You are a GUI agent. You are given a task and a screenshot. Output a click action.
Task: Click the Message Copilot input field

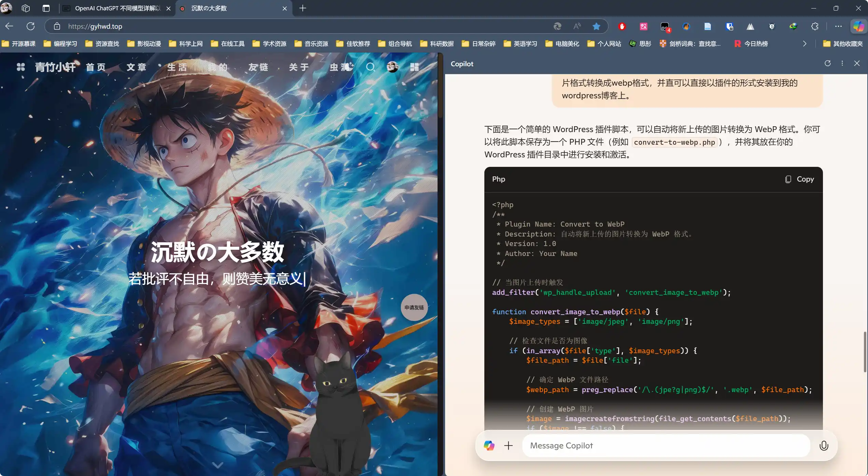tap(666, 445)
